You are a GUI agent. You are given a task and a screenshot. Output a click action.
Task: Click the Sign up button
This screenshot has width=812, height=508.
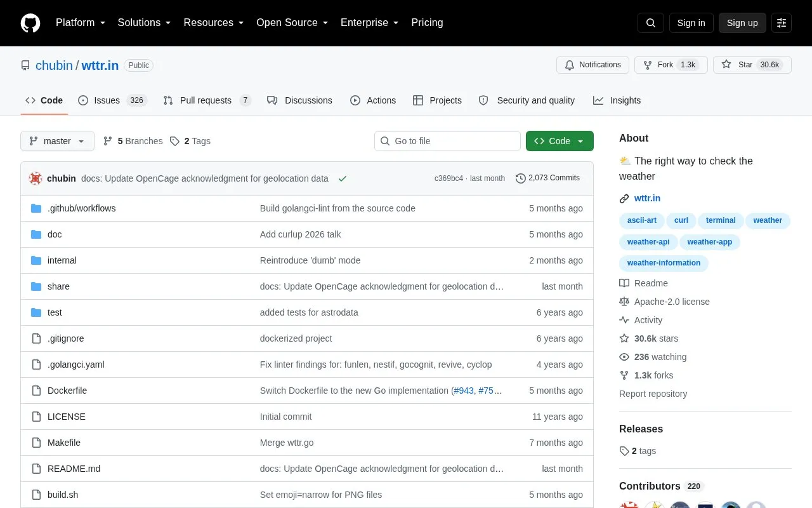click(742, 23)
